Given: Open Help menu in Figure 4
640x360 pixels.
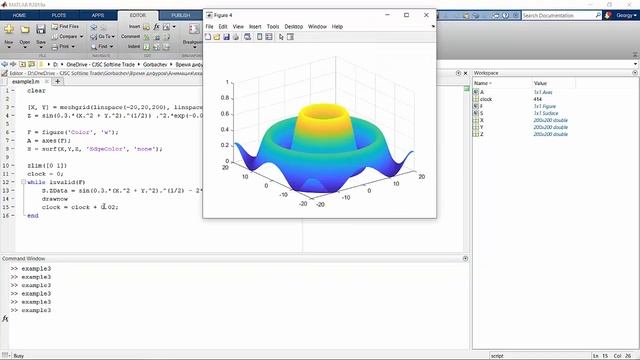Looking at the screenshot, I should 337,27.
